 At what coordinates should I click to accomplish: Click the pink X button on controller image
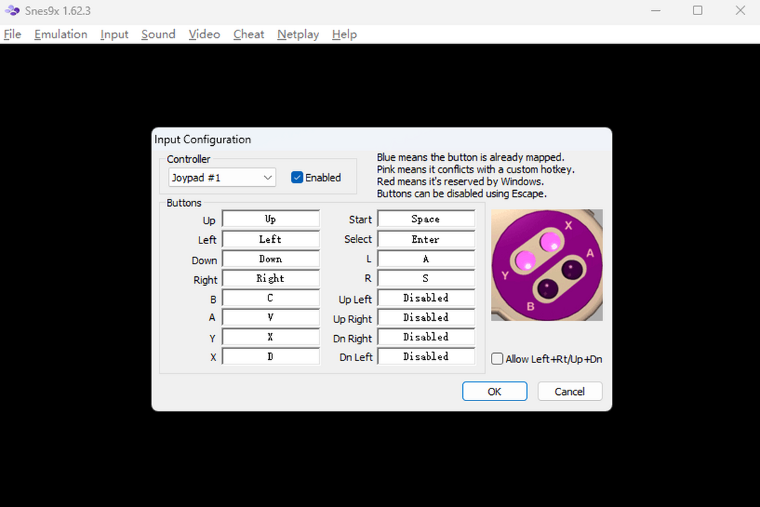tap(550, 241)
